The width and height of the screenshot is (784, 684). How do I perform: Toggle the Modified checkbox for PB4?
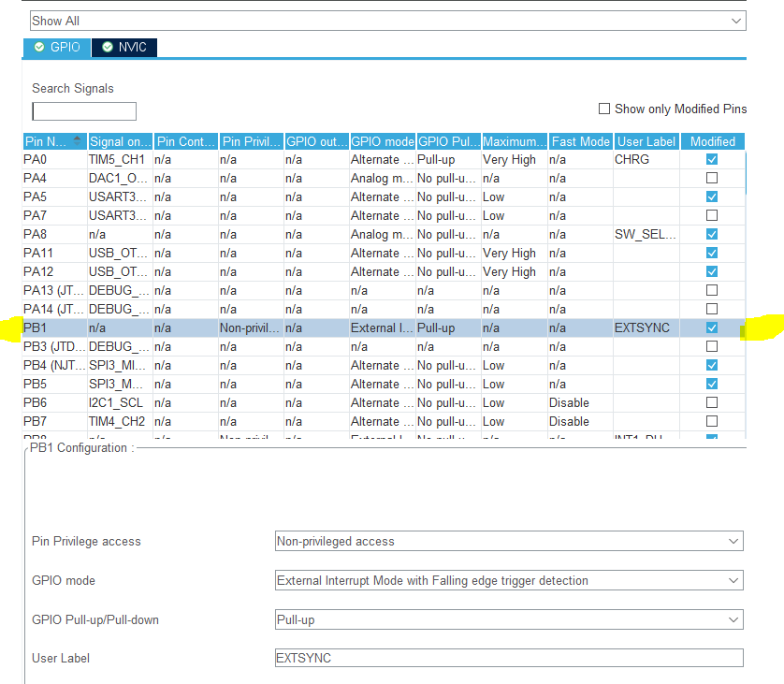(712, 366)
